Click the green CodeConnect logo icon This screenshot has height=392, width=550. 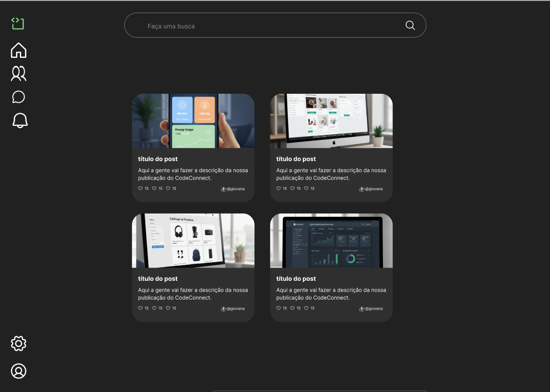(x=18, y=24)
